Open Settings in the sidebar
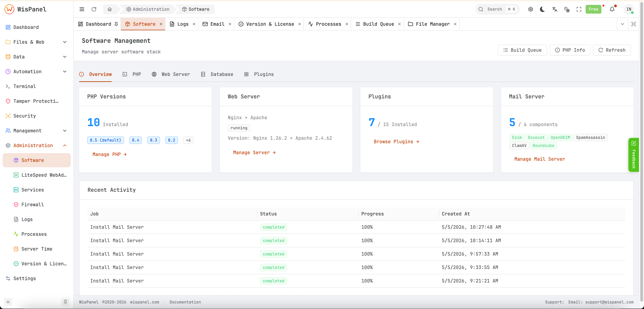The width and height of the screenshot is (644, 309). [37, 278]
